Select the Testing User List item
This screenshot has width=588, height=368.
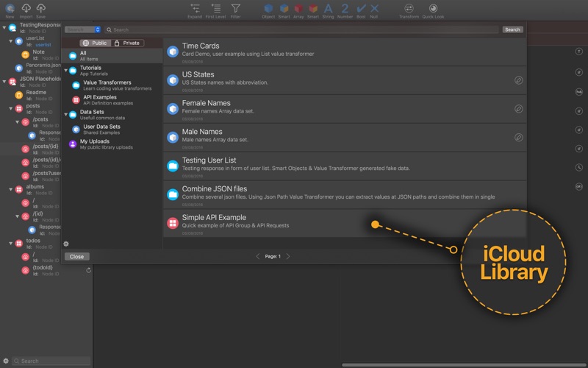pyautogui.click(x=345, y=166)
